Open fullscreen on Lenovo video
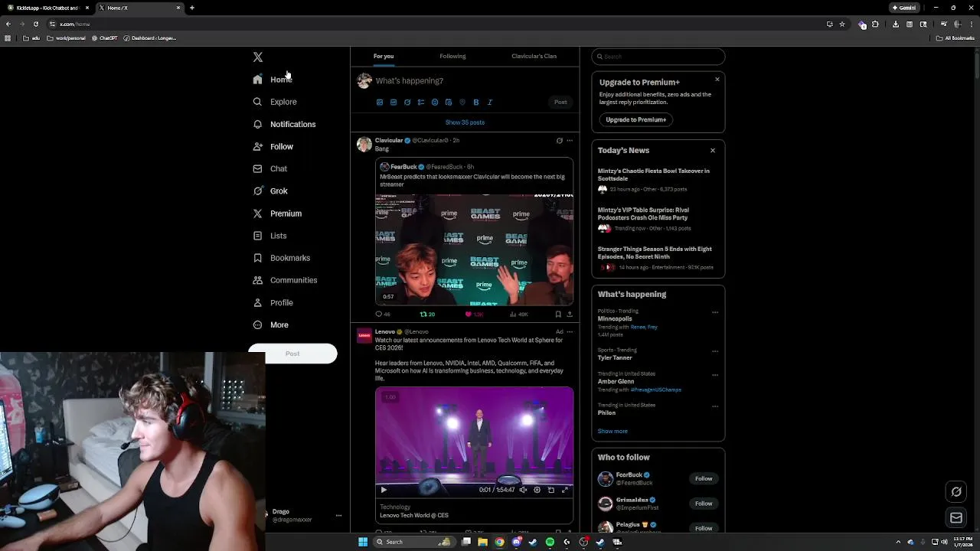This screenshot has width=980, height=551. (x=565, y=490)
